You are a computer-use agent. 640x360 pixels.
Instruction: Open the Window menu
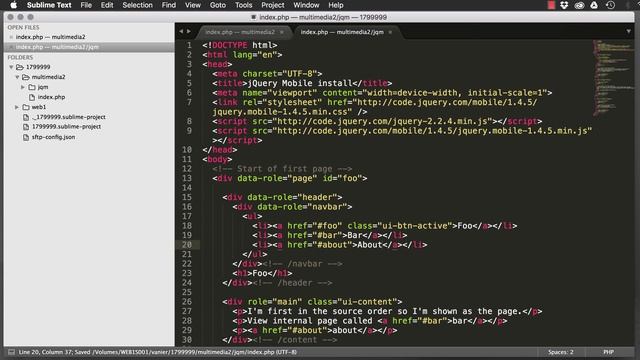pyautogui.click(x=306, y=5)
